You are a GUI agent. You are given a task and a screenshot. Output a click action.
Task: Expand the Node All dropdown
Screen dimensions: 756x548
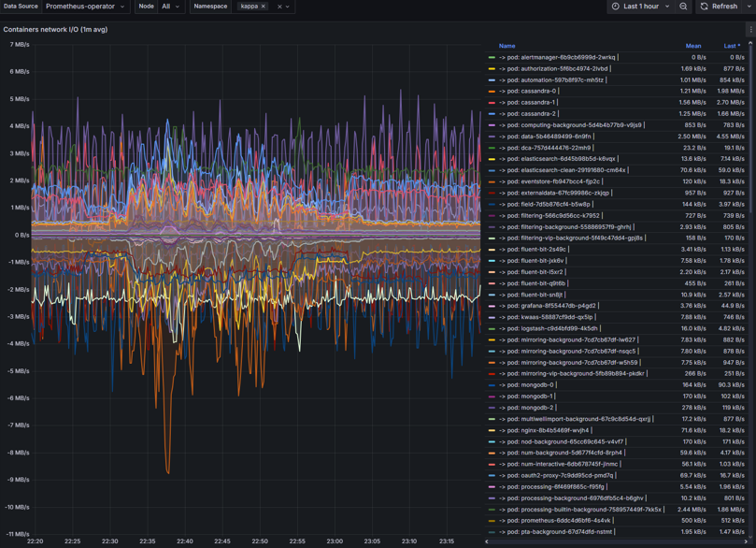(x=170, y=7)
